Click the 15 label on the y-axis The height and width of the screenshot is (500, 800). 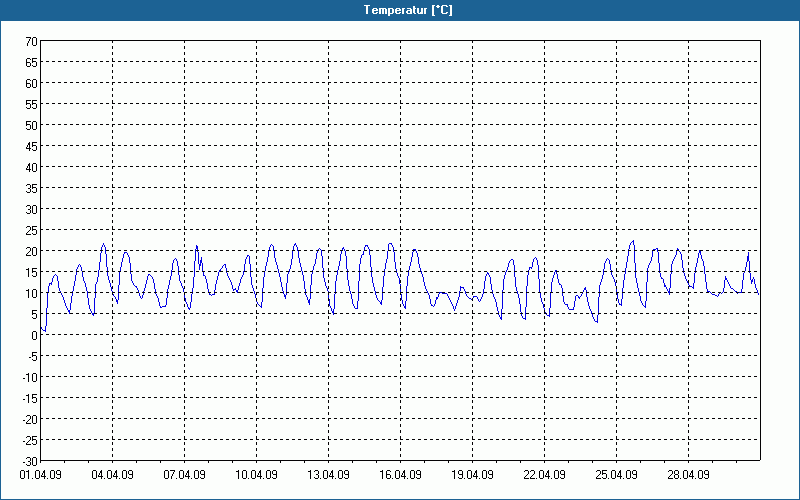[x=32, y=272]
